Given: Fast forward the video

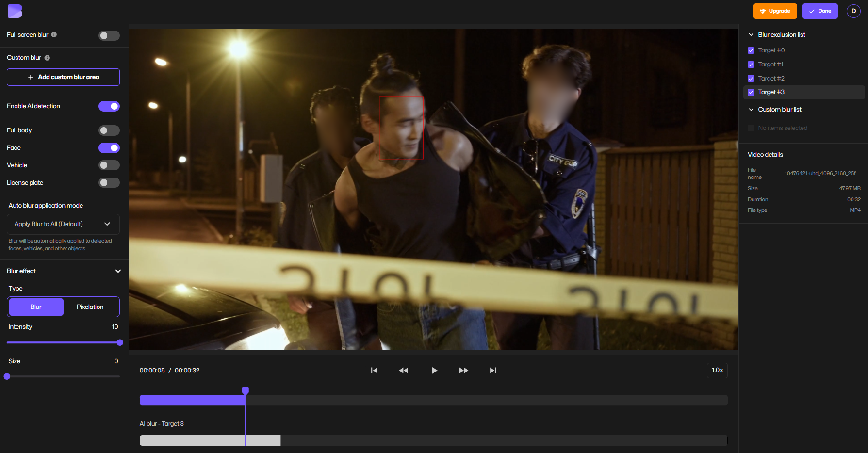Looking at the screenshot, I should point(463,370).
